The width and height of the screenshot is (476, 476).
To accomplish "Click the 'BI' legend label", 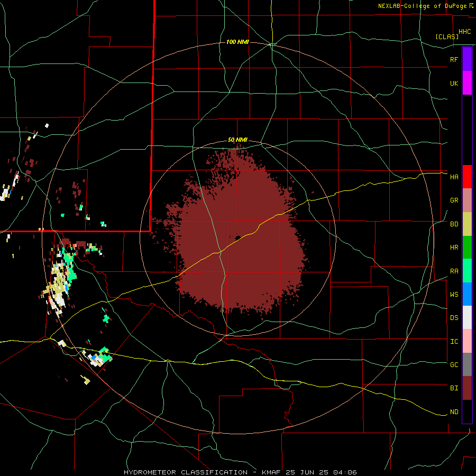I will 454,388.
